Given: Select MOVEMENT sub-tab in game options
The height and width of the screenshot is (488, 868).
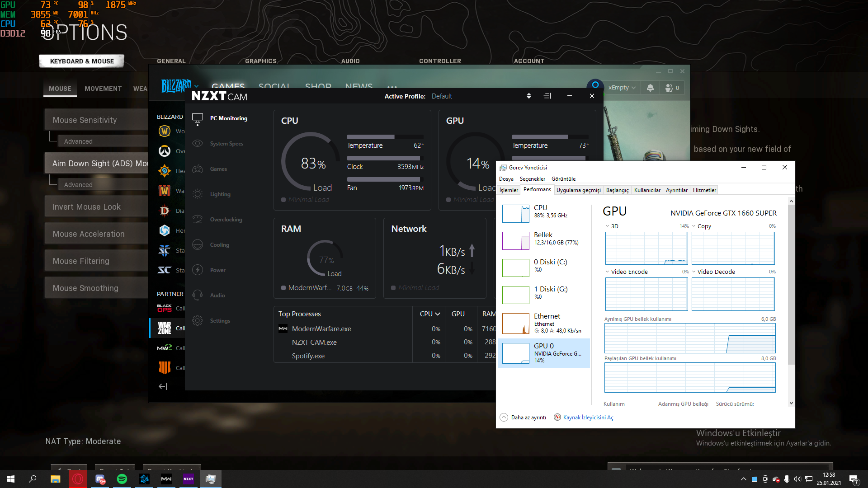Looking at the screenshot, I should 103,89.
